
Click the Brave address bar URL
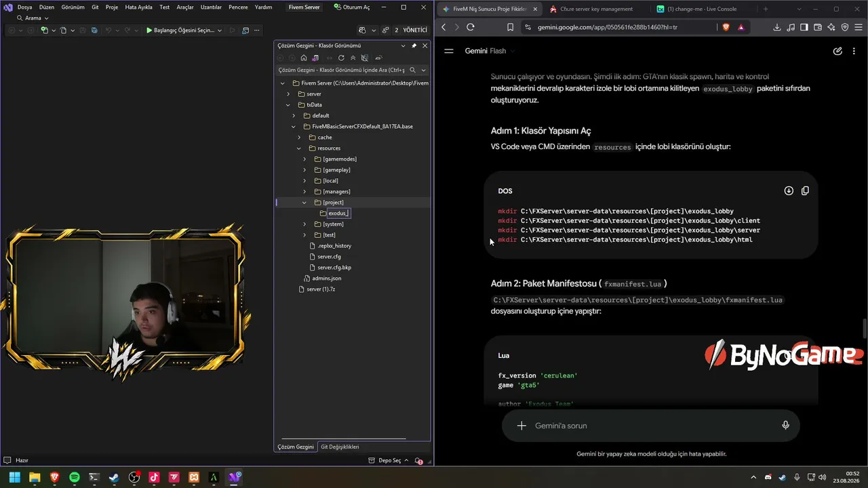point(608,27)
